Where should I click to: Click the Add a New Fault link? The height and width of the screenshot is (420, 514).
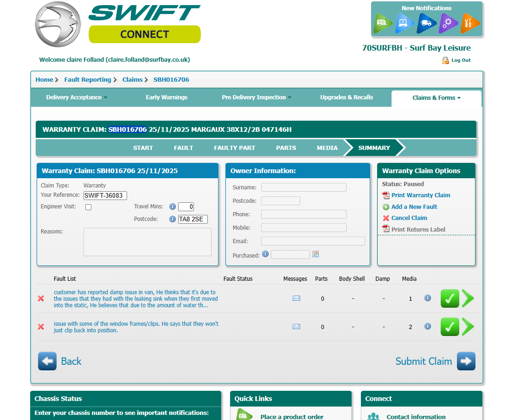(x=414, y=207)
